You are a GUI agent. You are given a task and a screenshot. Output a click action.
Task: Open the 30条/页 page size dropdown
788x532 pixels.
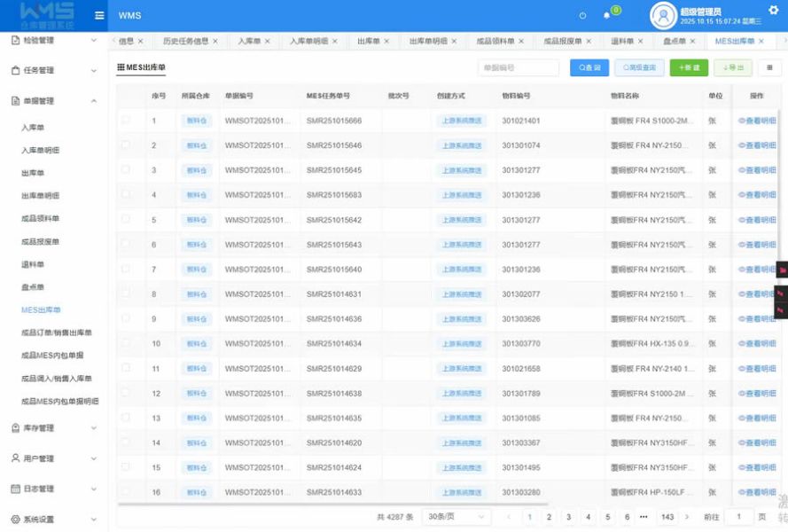point(456,516)
